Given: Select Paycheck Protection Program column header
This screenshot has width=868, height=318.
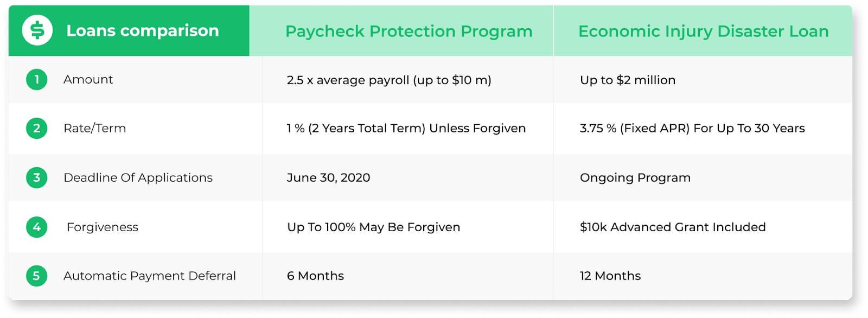Looking at the screenshot, I should coord(409,31).
